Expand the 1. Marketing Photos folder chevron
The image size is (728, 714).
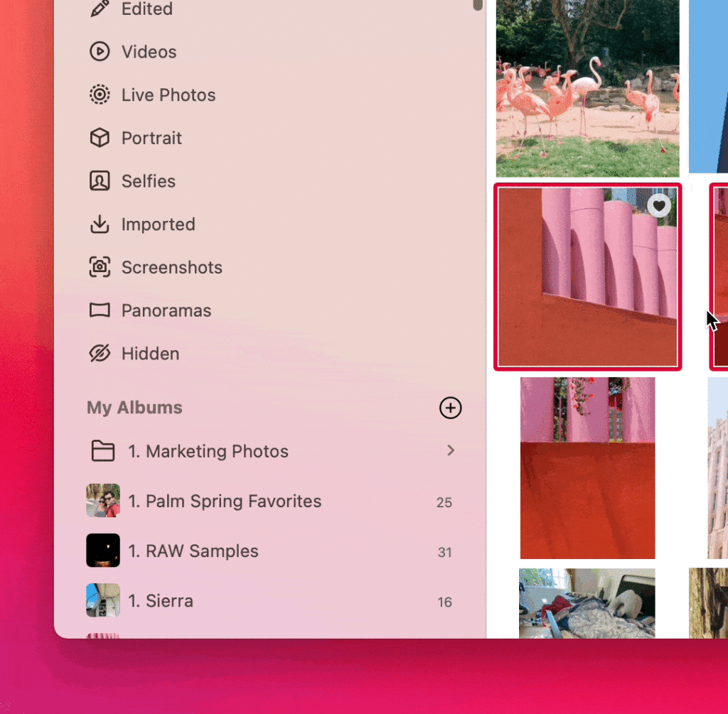point(451,450)
